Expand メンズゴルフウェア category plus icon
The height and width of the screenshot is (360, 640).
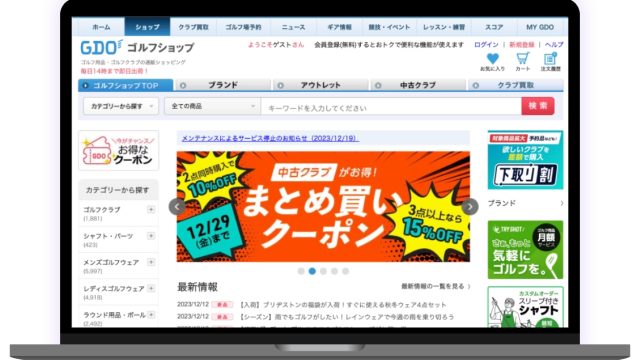pyautogui.click(x=151, y=262)
